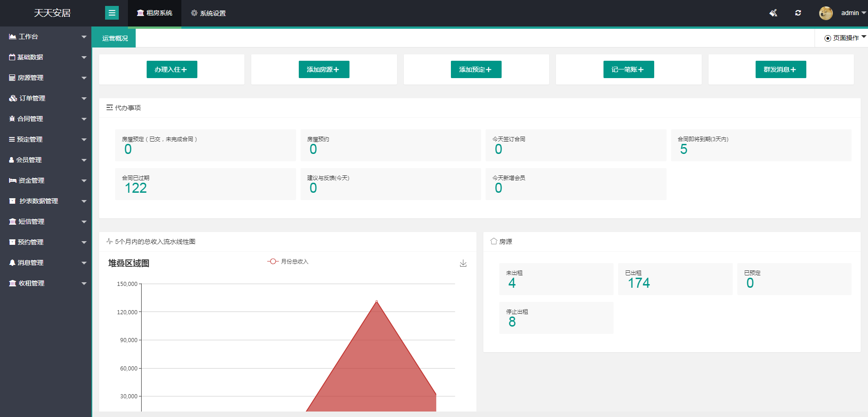Click the 工作台 chart icon in sidebar
868x417 pixels.
click(13, 37)
